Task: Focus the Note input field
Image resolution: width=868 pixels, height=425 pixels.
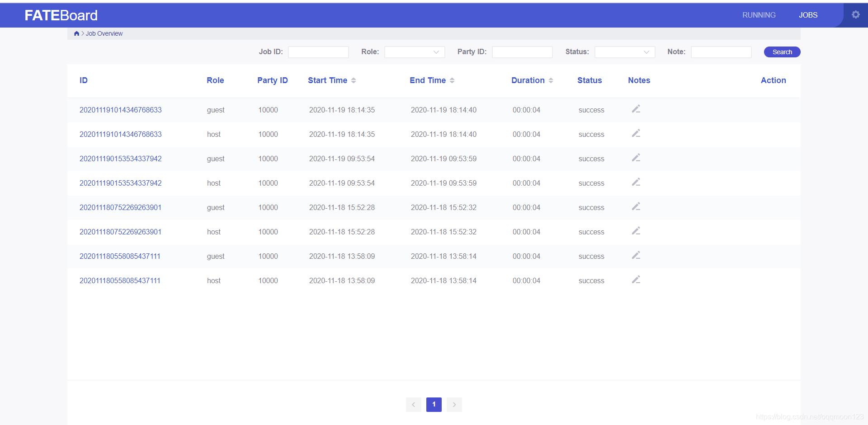Action: click(721, 52)
